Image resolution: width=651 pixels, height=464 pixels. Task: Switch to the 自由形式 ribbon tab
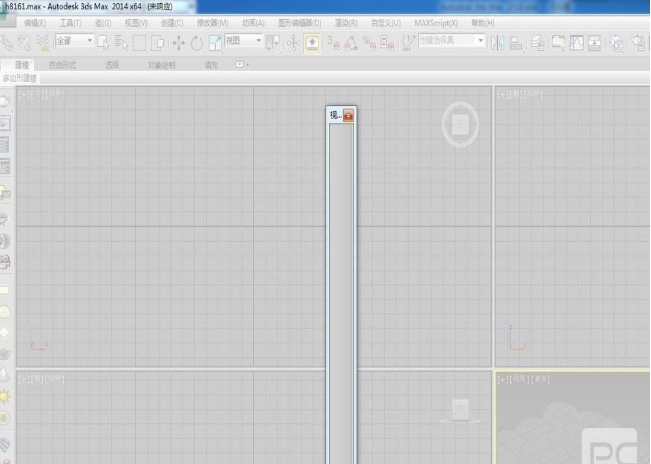[x=62, y=65]
